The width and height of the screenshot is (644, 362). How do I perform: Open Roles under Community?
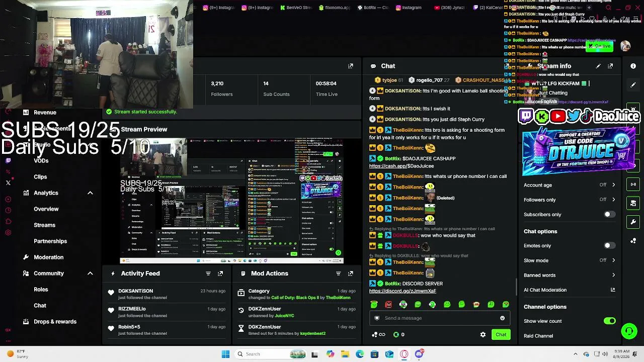click(x=41, y=290)
